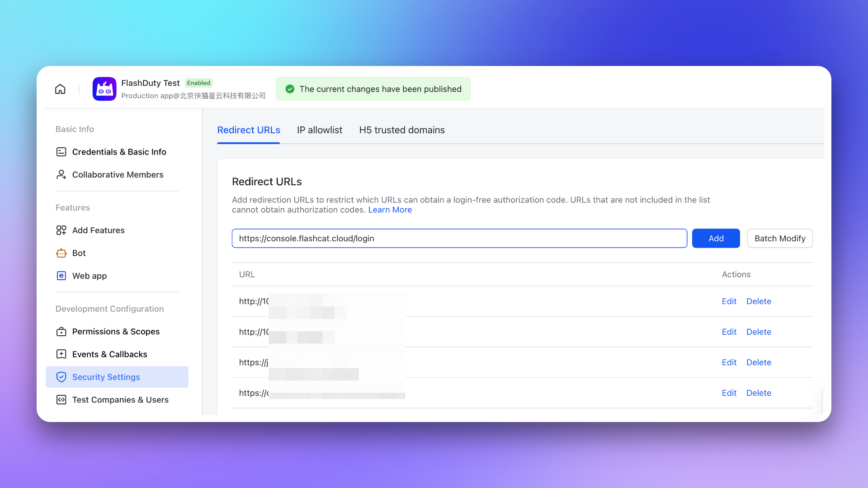Open the Web app settings

(x=90, y=276)
